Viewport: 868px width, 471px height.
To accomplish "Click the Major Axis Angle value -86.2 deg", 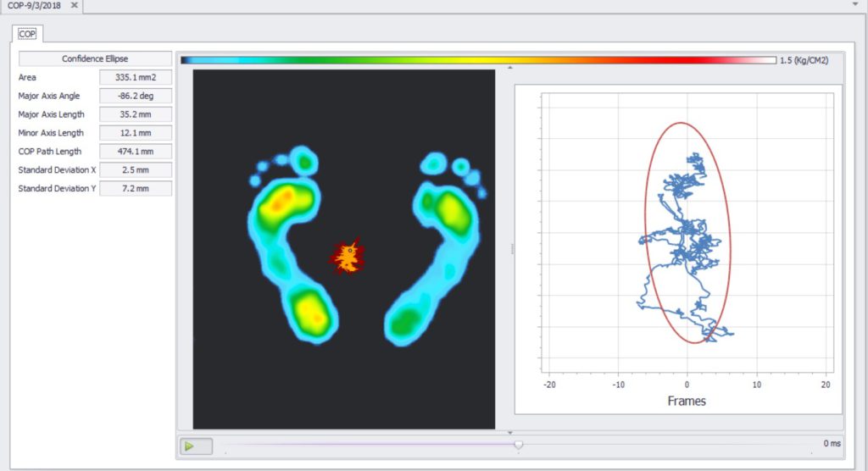I will point(136,96).
